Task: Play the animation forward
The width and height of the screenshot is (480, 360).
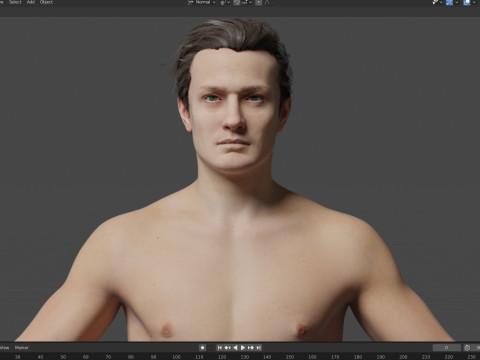Action: click(243, 348)
